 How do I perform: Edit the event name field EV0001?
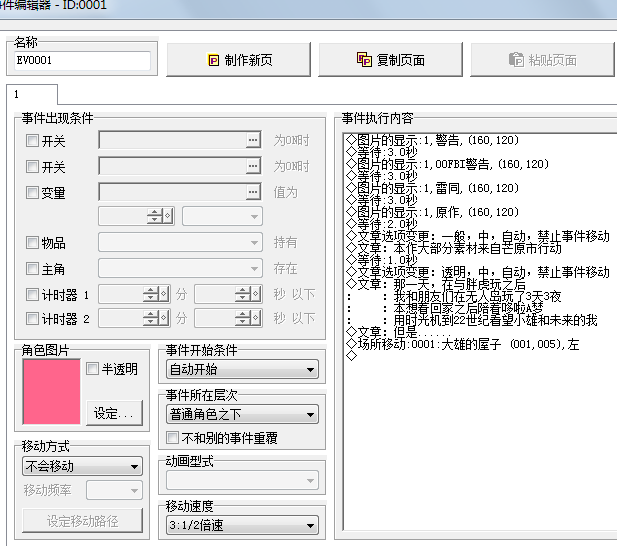[82, 61]
